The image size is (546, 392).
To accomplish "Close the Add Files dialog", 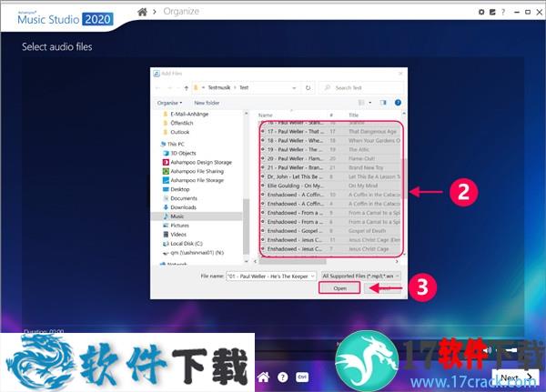I will [x=400, y=74].
